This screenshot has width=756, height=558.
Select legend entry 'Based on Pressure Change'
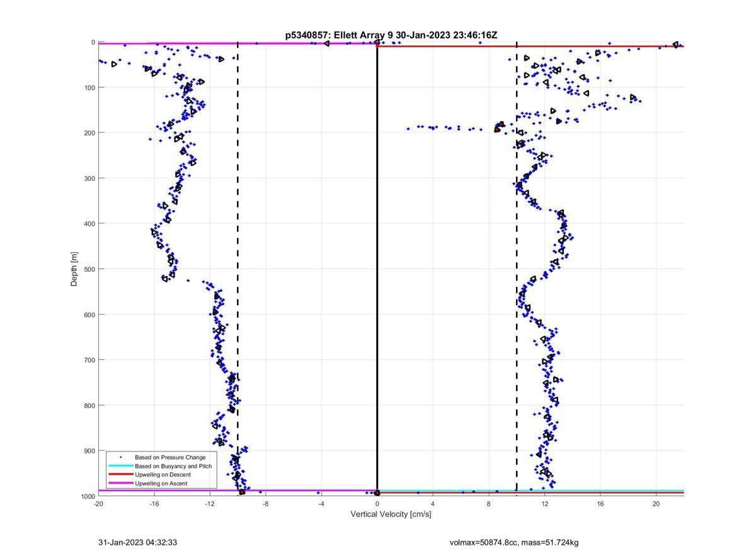(x=170, y=457)
